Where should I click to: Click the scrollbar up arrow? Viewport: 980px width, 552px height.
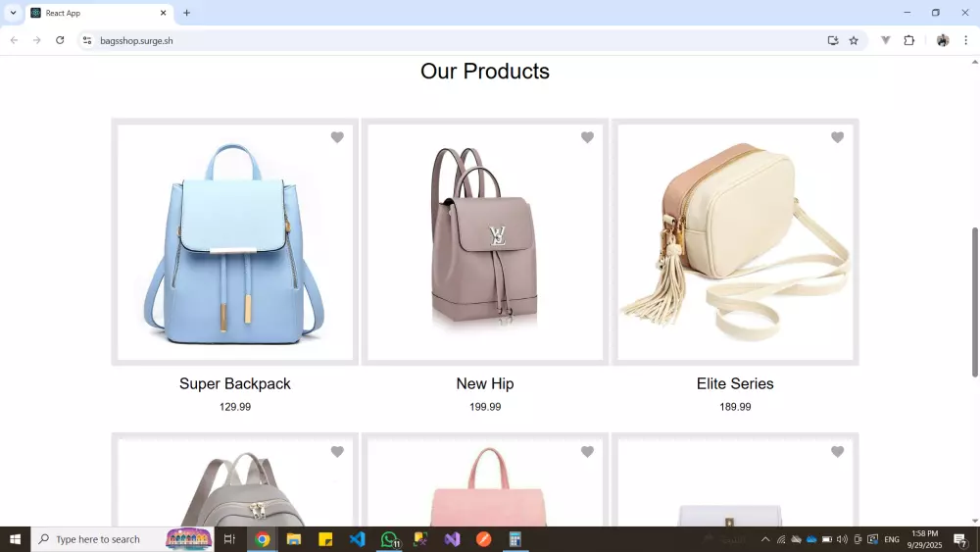tap(974, 61)
